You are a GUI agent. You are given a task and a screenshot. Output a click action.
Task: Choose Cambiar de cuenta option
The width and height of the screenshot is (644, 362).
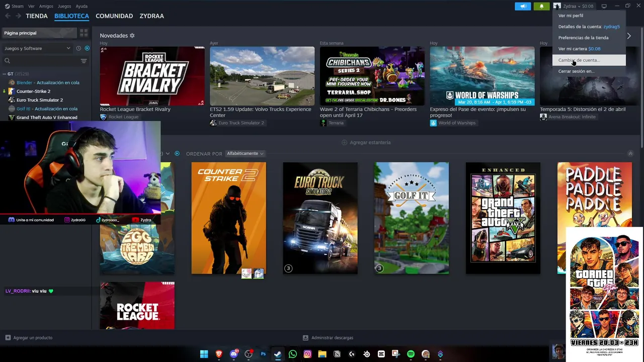[x=589, y=60]
